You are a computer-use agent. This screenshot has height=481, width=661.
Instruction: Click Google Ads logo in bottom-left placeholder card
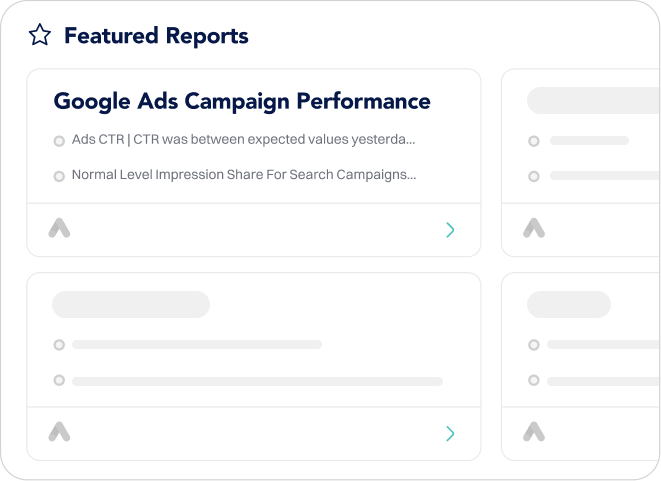click(x=59, y=432)
